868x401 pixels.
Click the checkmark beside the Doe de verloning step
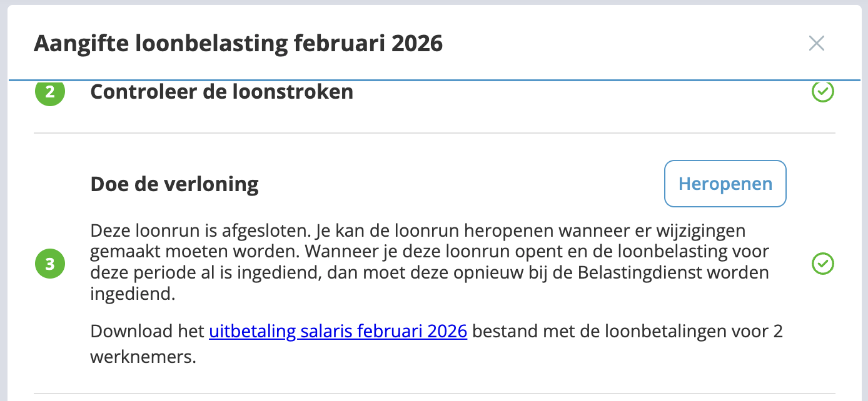tap(822, 264)
